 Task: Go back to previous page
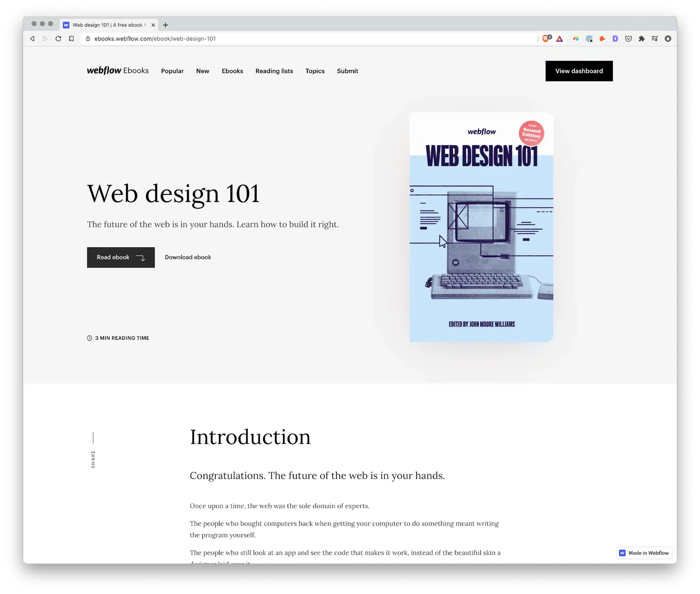coord(32,39)
